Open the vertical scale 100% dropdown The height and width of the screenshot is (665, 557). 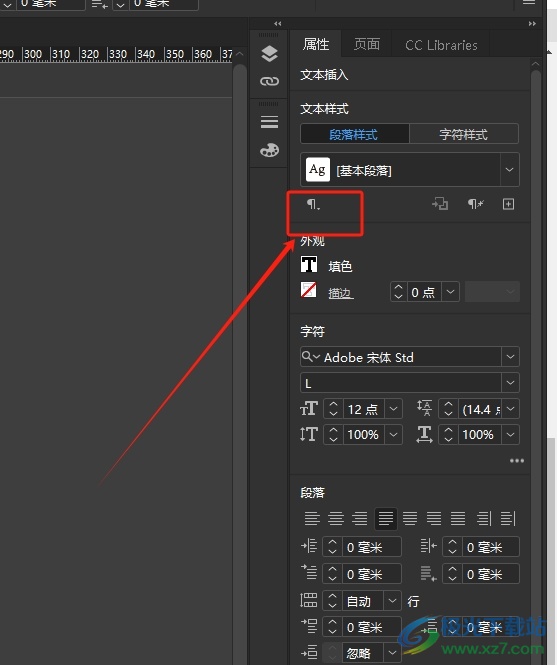tap(393, 435)
